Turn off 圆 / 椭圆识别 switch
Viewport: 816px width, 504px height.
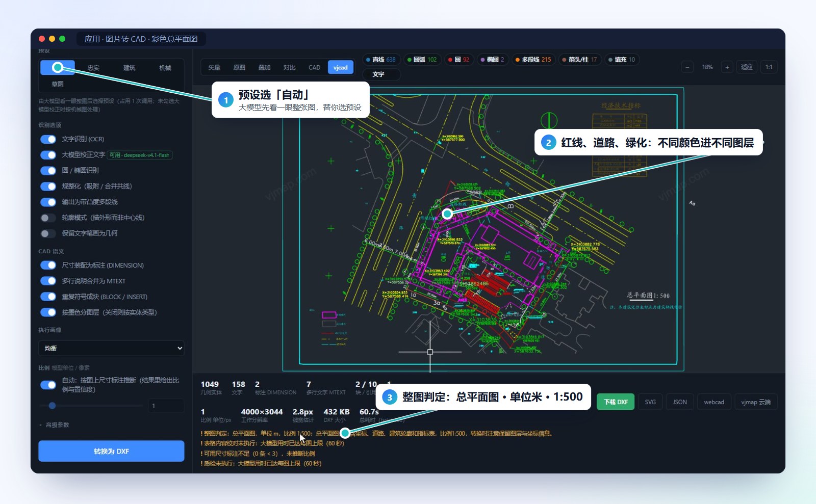click(48, 171)
